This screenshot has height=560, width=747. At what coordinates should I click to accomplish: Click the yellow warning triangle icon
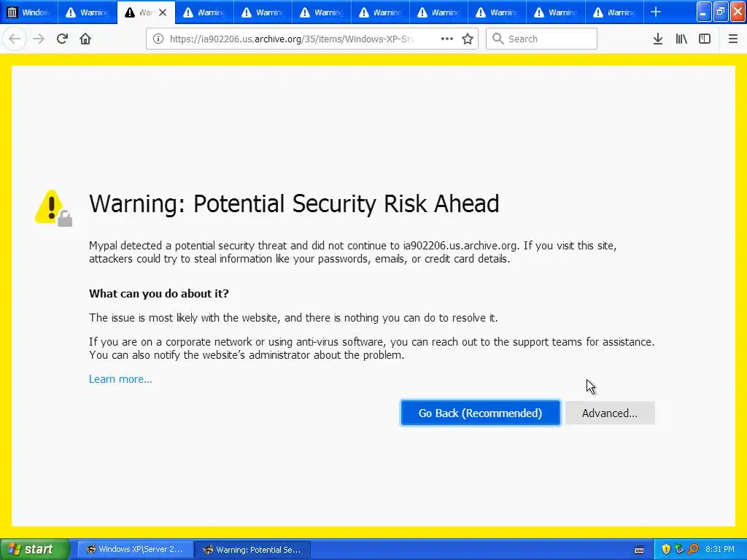53,208
